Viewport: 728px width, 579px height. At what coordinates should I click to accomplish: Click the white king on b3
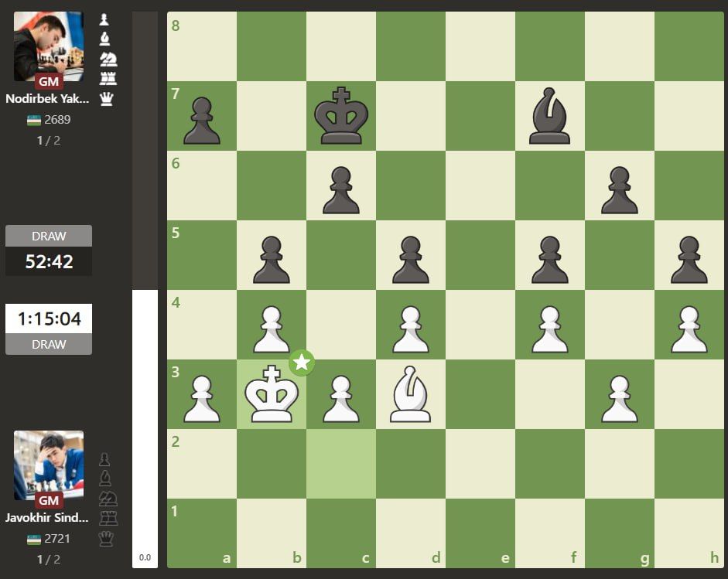tap(272, 394)
